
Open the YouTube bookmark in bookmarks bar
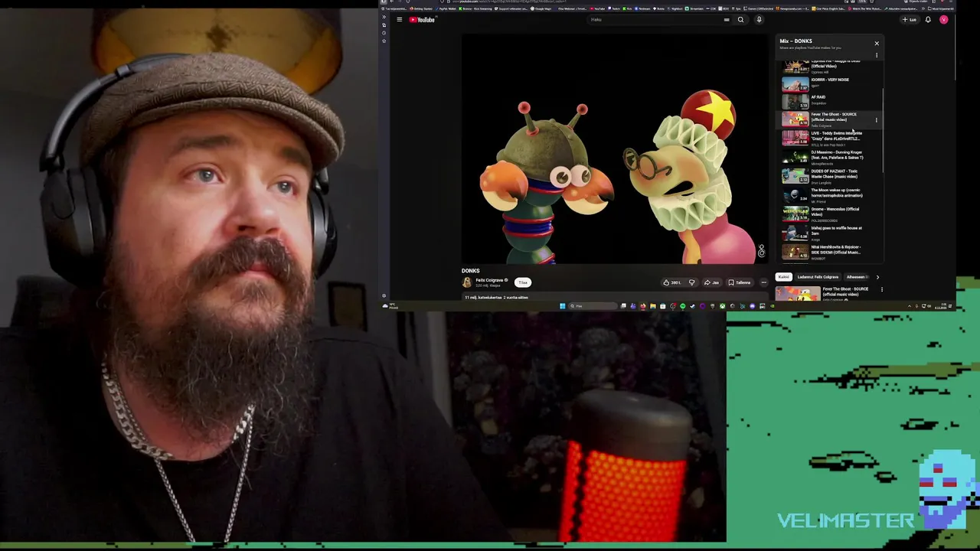(596, 8)
